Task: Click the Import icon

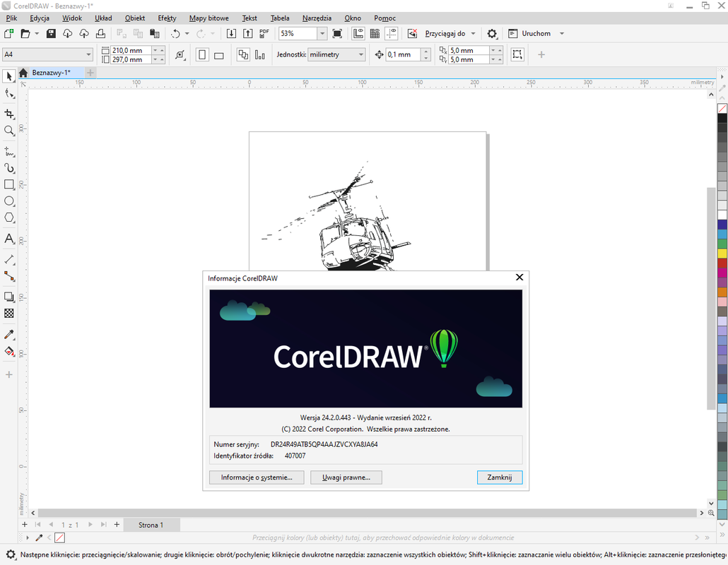Action: click(231, 33)
